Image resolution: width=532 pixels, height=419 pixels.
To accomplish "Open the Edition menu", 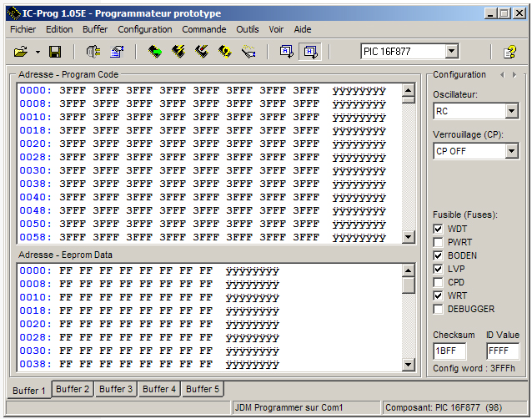I will point(59,29).
